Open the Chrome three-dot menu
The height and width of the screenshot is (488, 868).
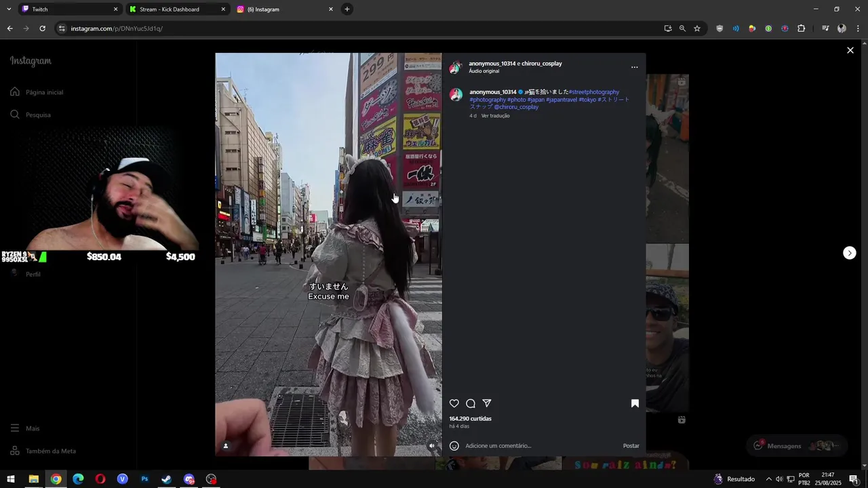[858, 28]
